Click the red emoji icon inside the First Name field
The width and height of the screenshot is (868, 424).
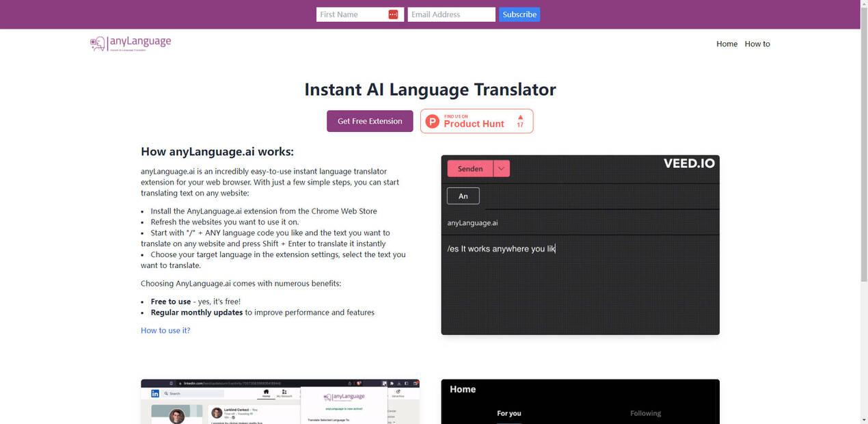pyautogui.click(x=394, y=14)
